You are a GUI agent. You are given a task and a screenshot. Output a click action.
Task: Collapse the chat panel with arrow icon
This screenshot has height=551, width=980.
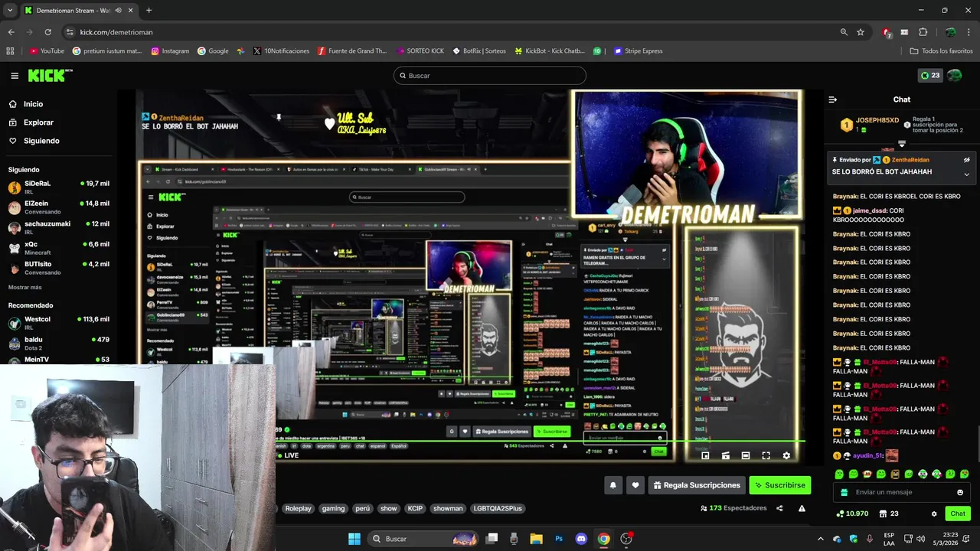[833, 99]
